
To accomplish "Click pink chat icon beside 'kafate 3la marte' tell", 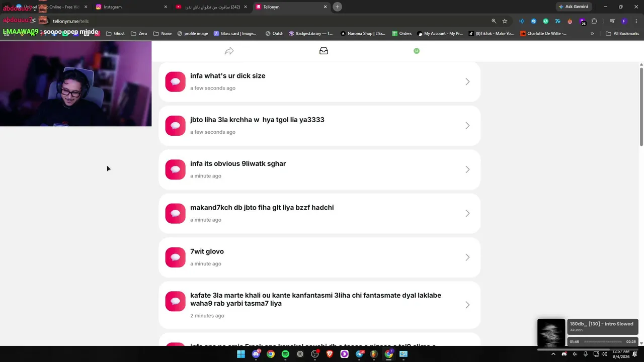I will click(176, 301).
